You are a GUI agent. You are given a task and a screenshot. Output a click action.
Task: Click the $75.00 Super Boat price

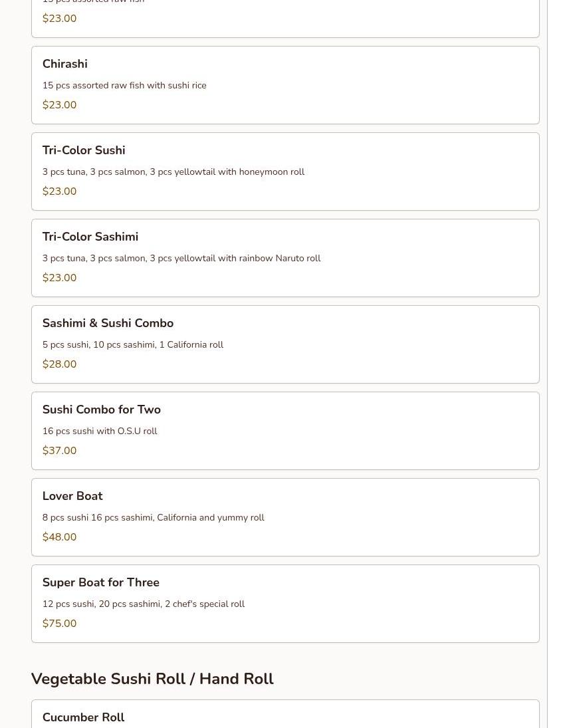60,624
